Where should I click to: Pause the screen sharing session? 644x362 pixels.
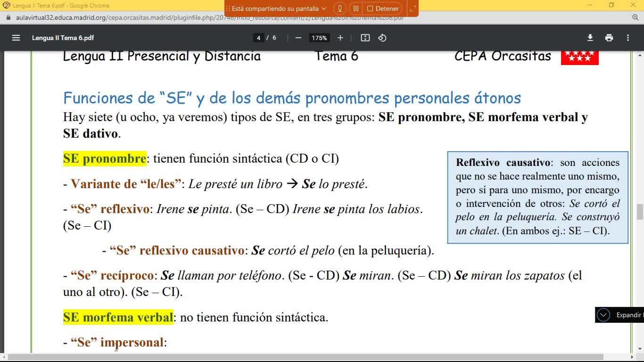pyautogui.click(x=356, y=8)
